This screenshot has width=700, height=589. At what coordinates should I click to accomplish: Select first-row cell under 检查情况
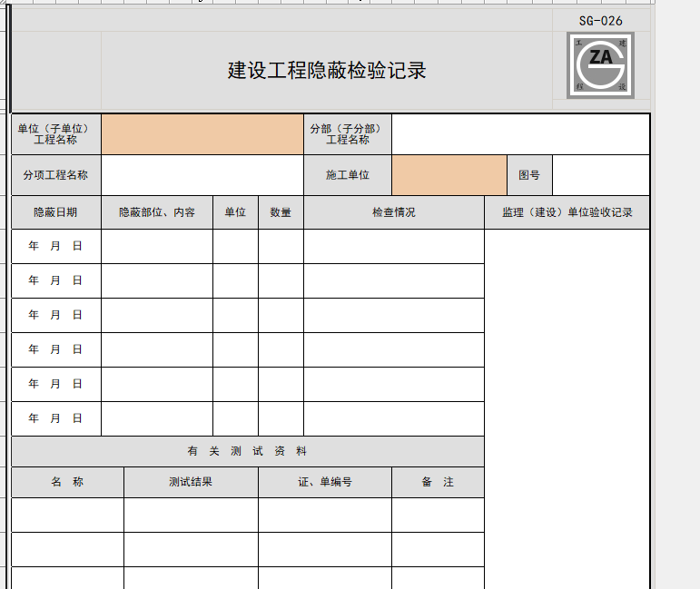(x=394, y=246)
